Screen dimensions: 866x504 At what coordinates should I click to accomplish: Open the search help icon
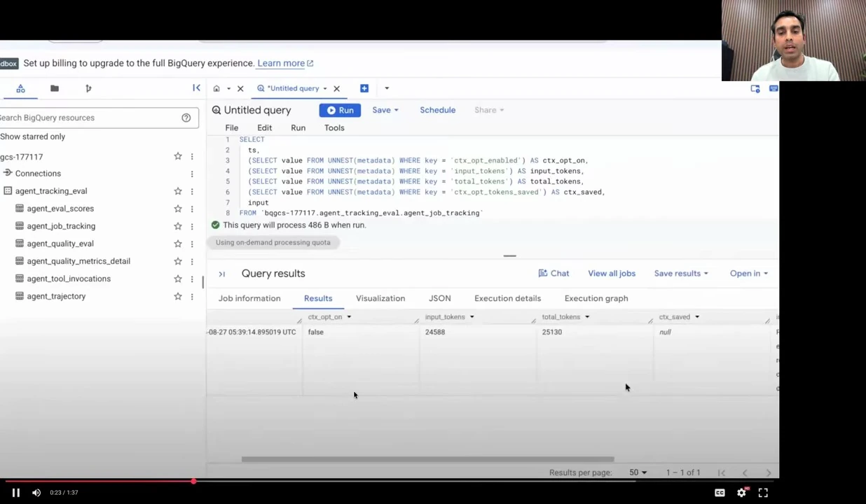(x=186, y=118)
